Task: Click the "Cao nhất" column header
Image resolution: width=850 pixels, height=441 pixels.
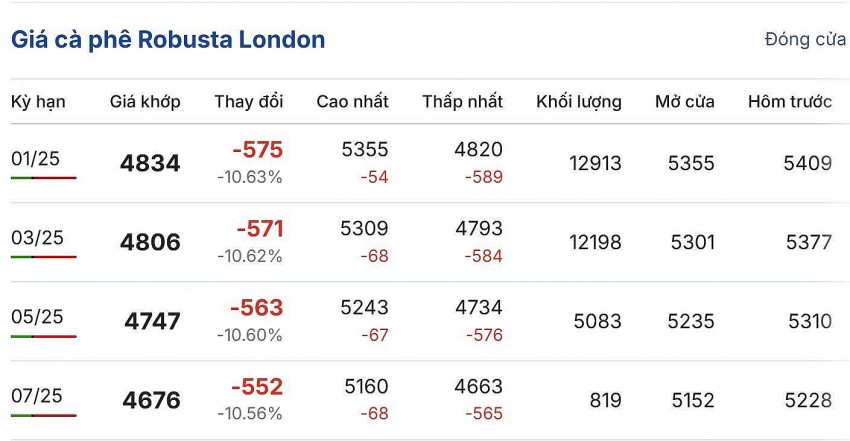Action: 352,102
